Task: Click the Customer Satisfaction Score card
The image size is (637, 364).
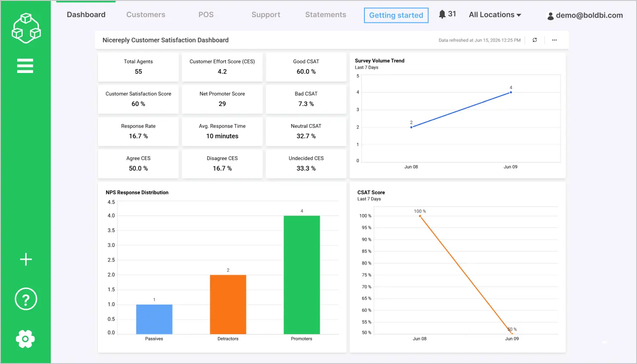Action: pyautogui.click(x=138, y=99)
